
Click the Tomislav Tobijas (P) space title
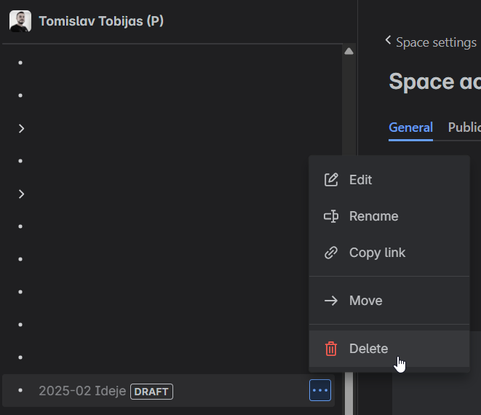pos(101,21)
